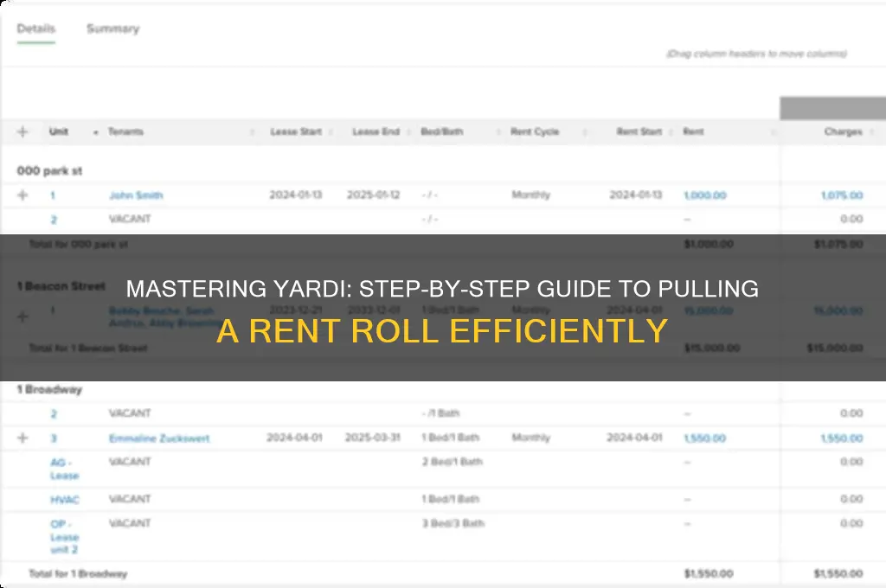Click lease start 2024-04-01 for Emmaline
The height and width of the screenshot is (588, 886).
[x=294, y=438]
